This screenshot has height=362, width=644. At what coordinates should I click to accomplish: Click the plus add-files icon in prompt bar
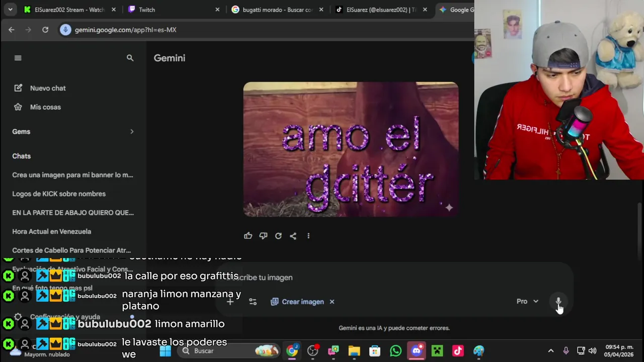coord(230,302)
